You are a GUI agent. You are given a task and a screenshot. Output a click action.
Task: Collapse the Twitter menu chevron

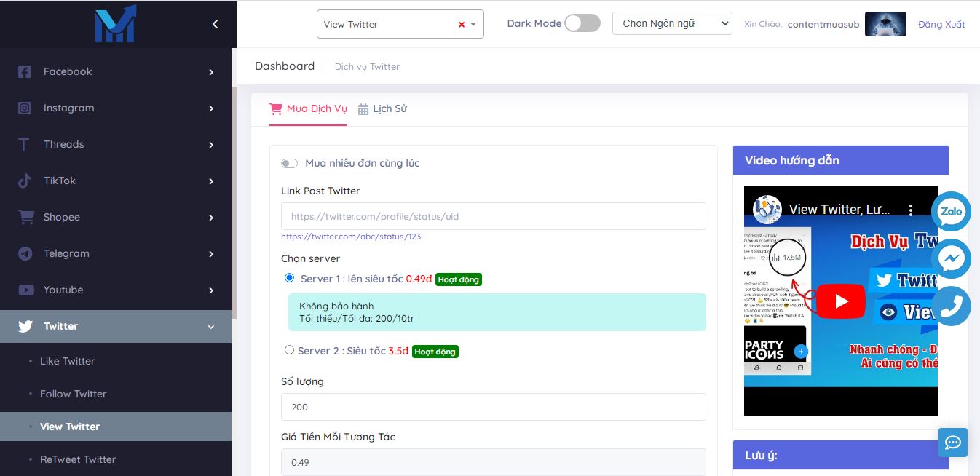pos(211,327)
